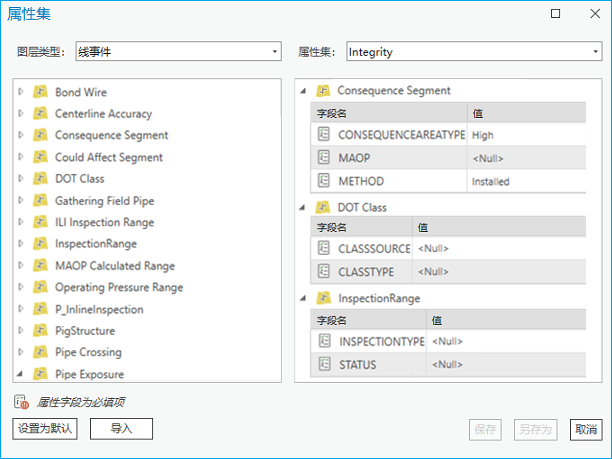Click the InspectionRange icon in left tree
This screenshot has width=612, height=459.
pyautogui.click(x=40, y=244)
